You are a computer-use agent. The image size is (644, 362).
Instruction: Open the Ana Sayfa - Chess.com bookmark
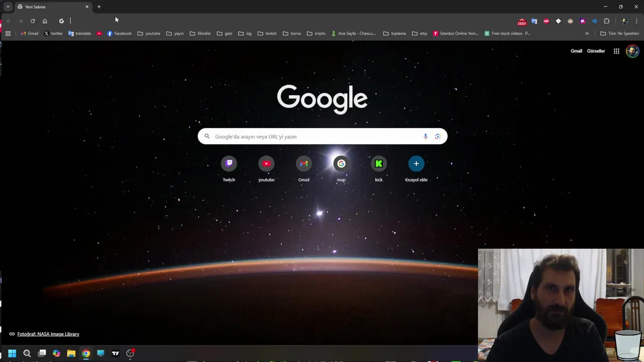pyautogui.click(x=354, y=34)
